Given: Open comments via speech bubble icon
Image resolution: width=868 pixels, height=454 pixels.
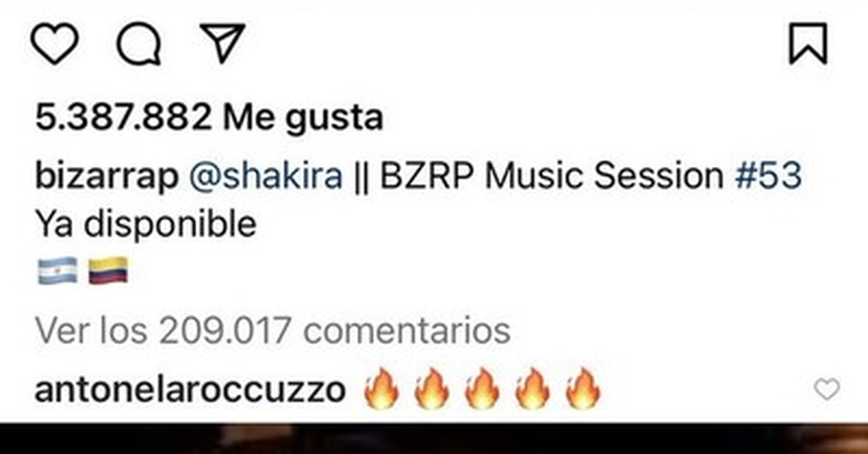Looking at the screenshot, I should click(x=139, y=44).
